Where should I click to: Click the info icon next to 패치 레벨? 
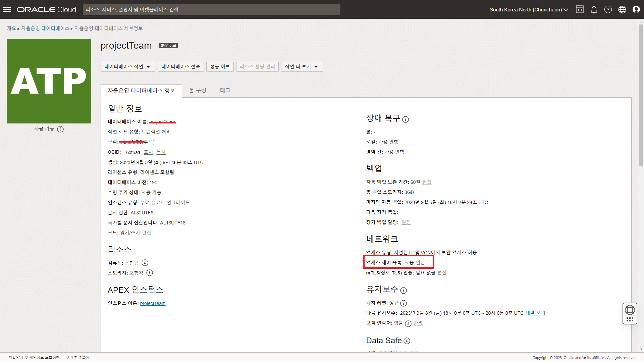(404, 303)
